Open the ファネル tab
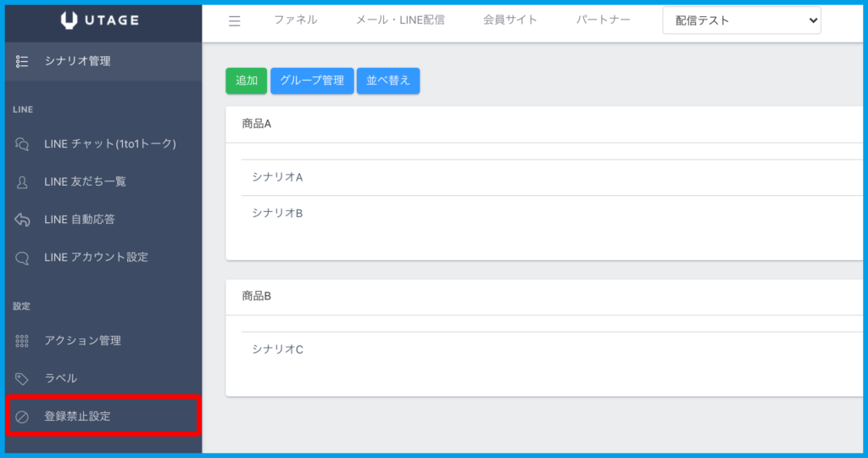 click(x=295, y=20)
